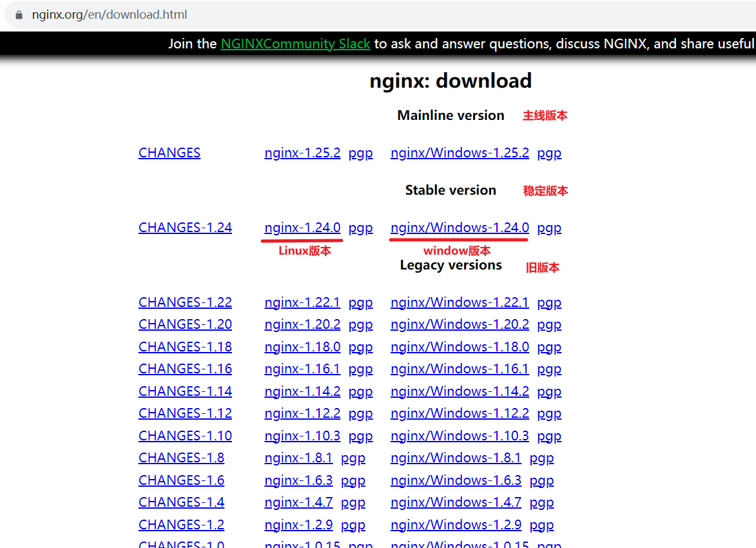Download legacy nginx-1.8.1 release

coord(298,458)
